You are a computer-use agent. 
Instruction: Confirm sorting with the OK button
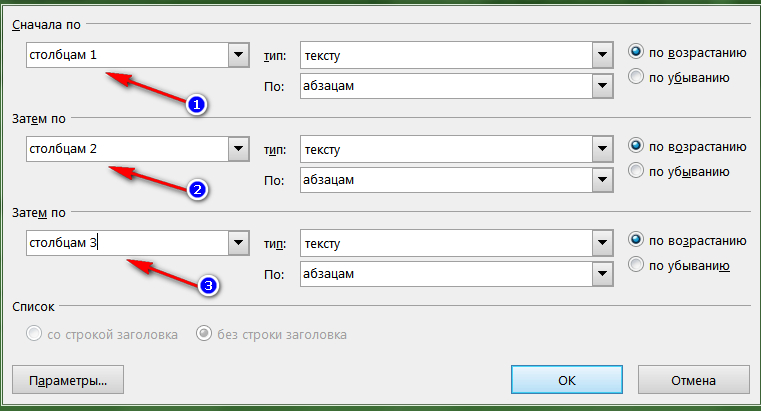coord(566,380)
